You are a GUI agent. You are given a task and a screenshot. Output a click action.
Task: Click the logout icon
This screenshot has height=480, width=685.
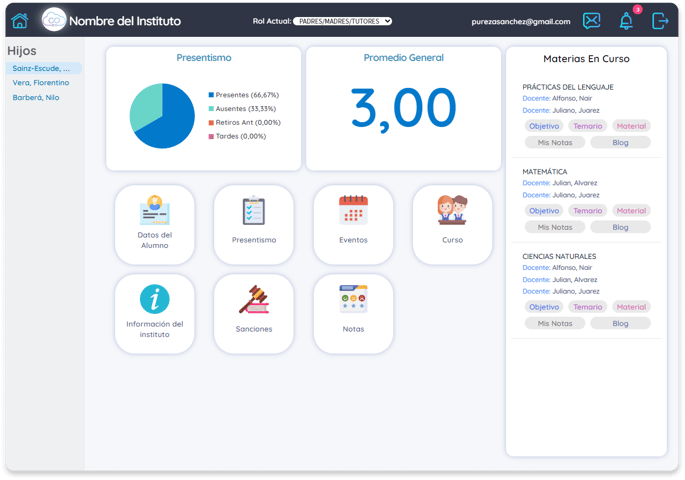tap(660, 21)
